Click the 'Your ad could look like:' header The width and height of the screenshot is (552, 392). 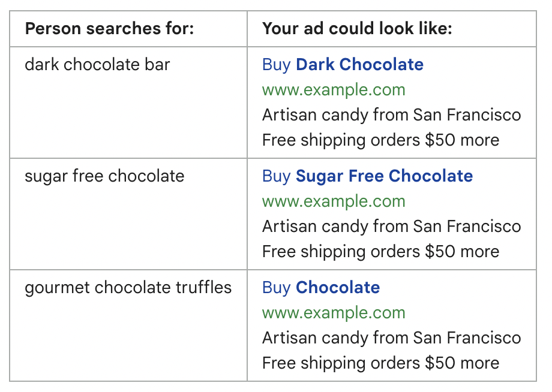pos(357,29)
